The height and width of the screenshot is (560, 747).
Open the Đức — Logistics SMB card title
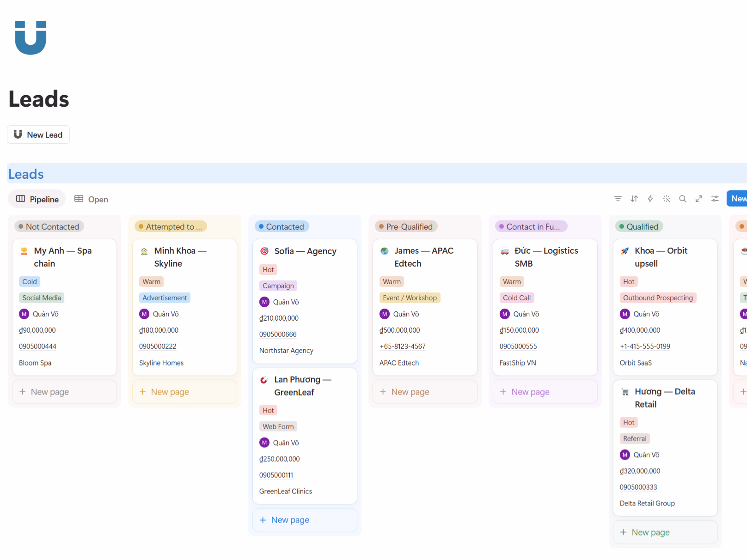point(546,257)
